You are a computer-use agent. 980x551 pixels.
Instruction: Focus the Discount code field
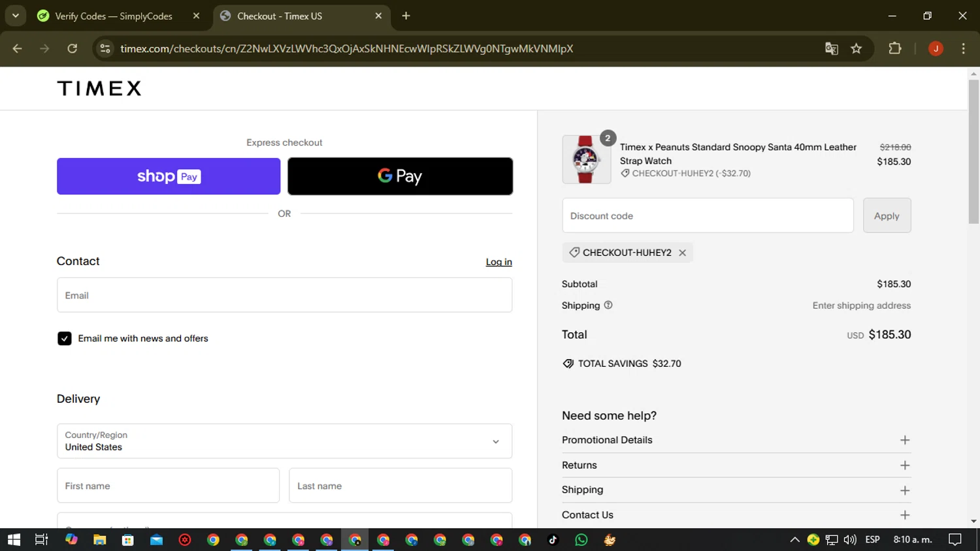(x=708, y=215)
